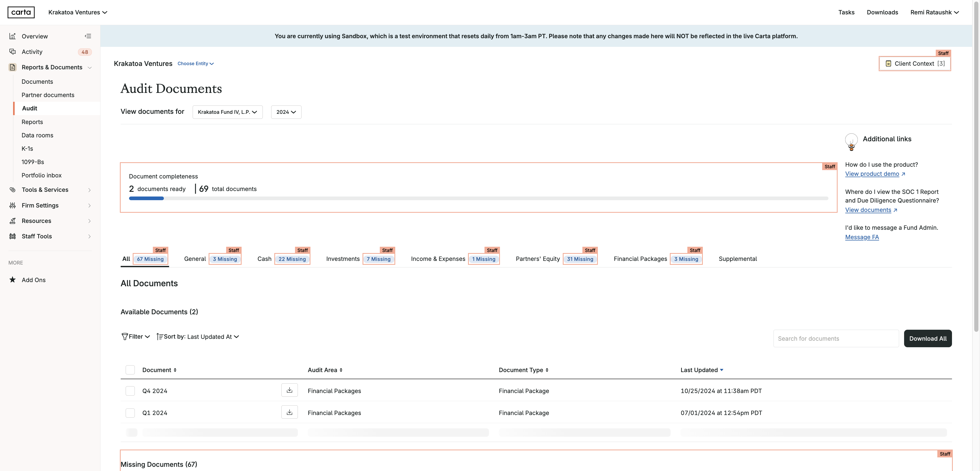
Task: Switch to the General tab
Action: (x=212, y=259)
